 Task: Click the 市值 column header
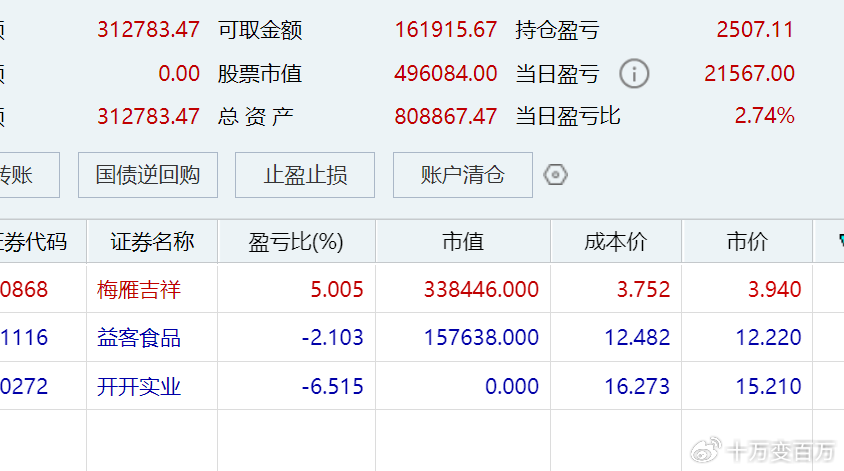tap(462, 241)
